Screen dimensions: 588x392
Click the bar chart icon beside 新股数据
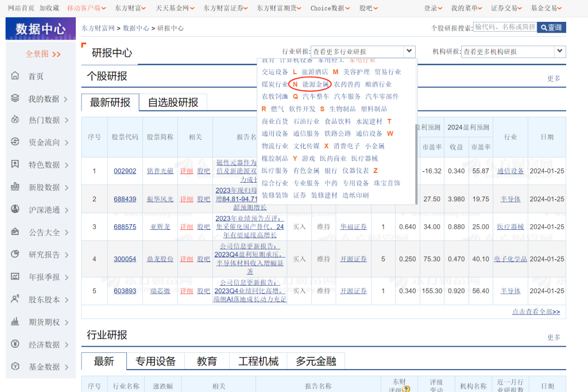[16, 187]
